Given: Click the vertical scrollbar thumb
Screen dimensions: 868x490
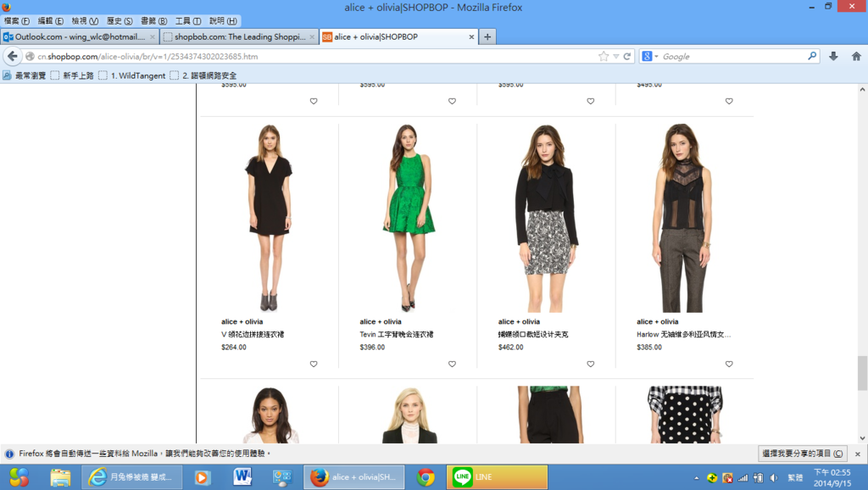Looking at the screenshot, I should point(862,373).
